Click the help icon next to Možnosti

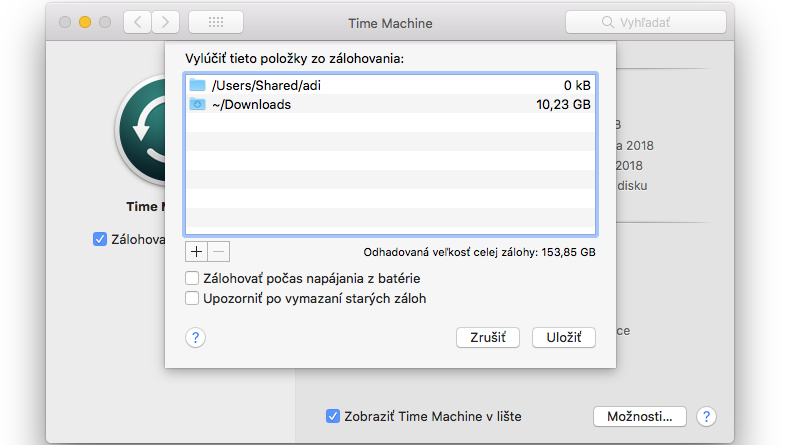tap(706, 417)
